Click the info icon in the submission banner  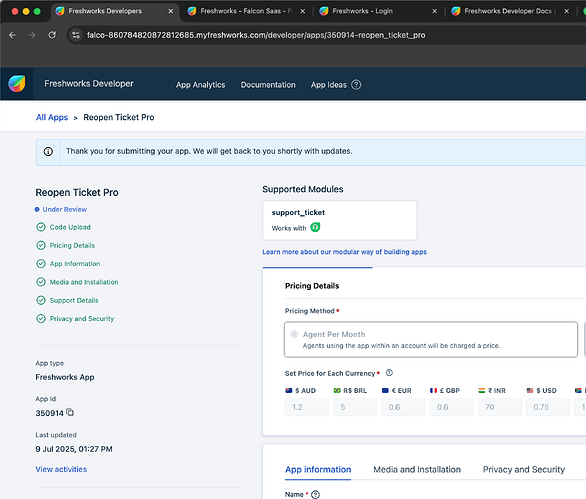[48, 151]
